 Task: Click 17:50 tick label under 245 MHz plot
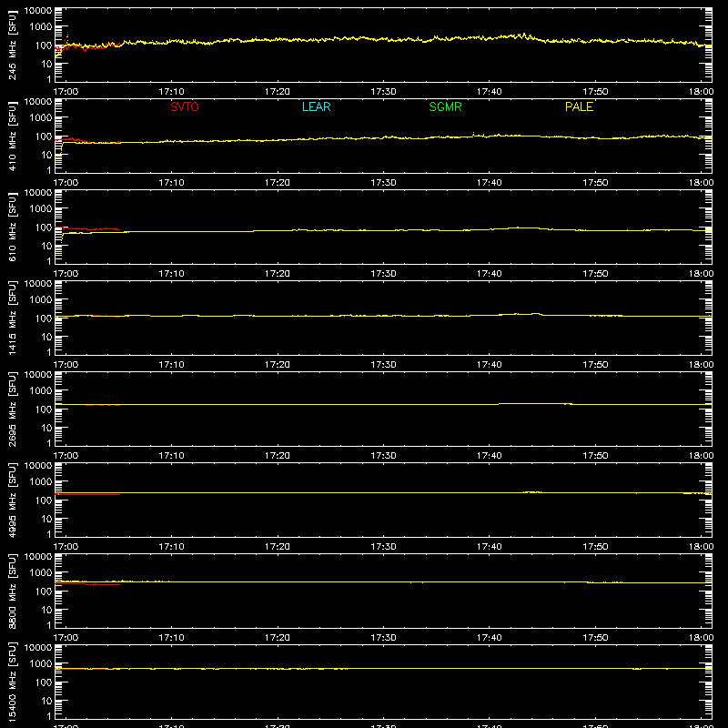tap(595, 92)
